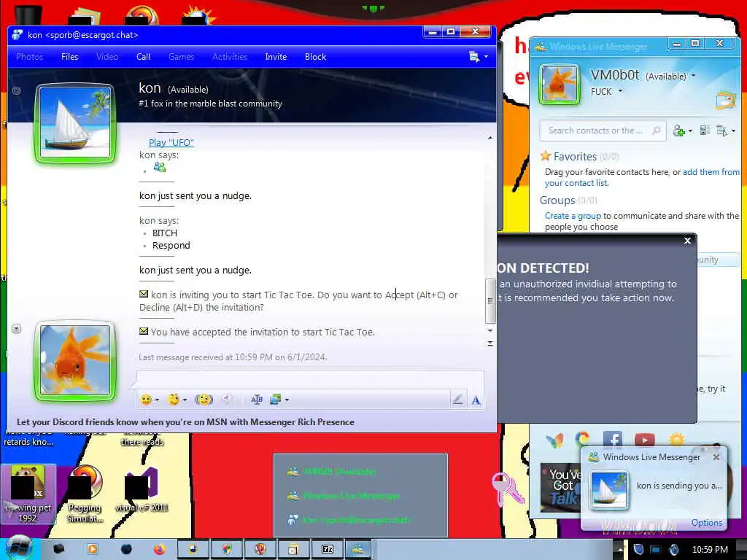Click the text mode A icon

point(476,400)
